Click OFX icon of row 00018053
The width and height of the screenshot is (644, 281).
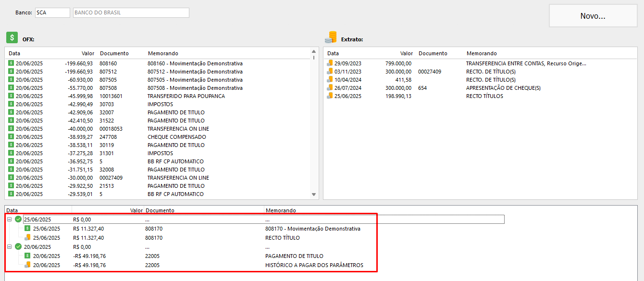[11, 129]
